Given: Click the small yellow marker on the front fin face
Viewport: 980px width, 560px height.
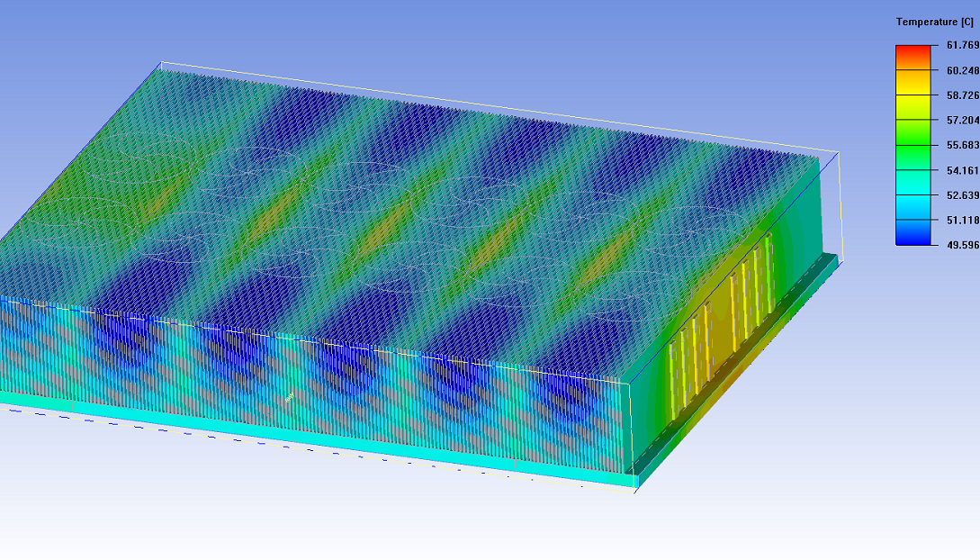Looking at the screenshot, I should point(289,396).
